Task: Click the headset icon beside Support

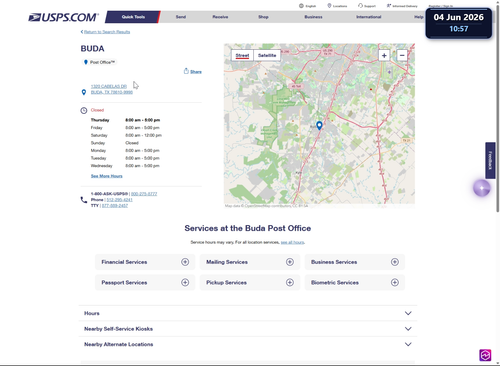Action: pyautogui.click(x=360, y=6)
